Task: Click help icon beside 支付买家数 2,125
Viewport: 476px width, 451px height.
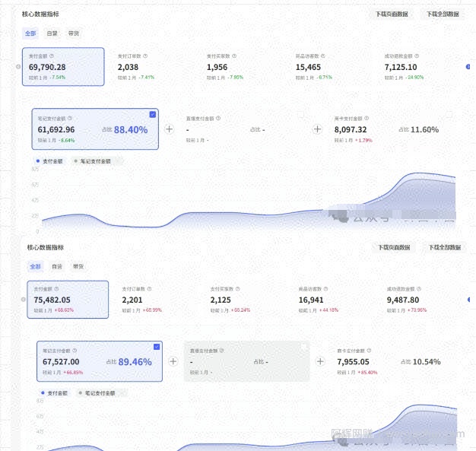Action: click(x=238, y=289)
